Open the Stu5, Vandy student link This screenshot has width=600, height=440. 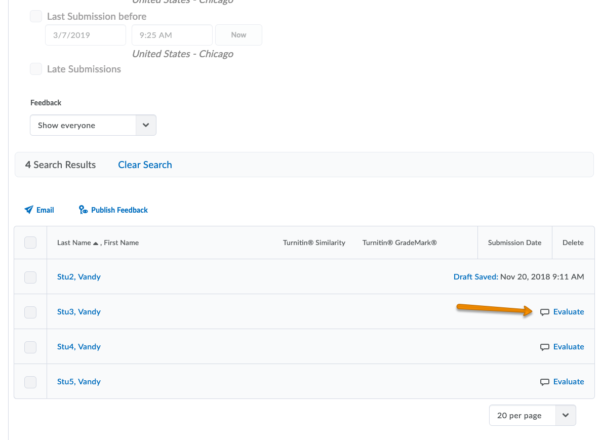pos(79,382)
